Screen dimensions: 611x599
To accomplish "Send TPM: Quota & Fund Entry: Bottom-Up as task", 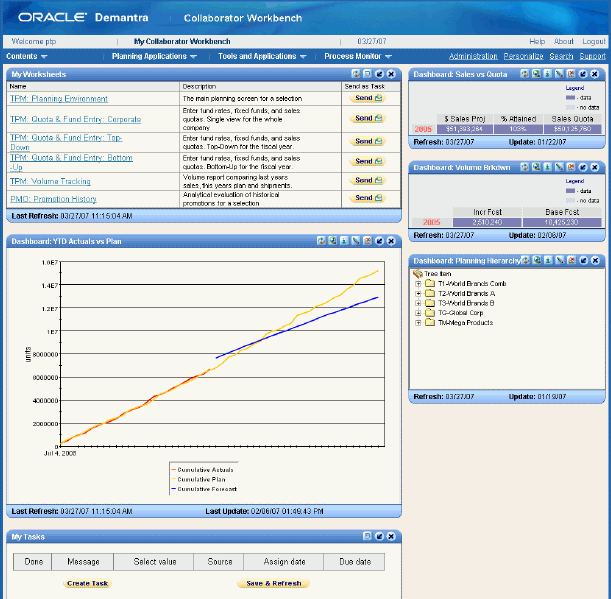I will (x=368, y=161).
